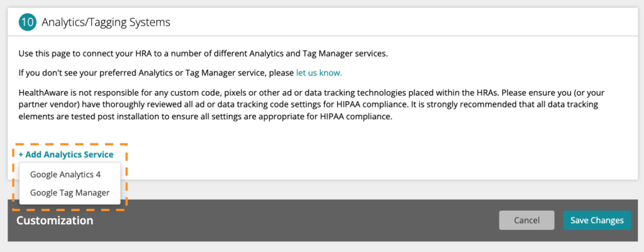
Task: Click the "Use this page to connect" sentence
Action: tap(203, 54)
